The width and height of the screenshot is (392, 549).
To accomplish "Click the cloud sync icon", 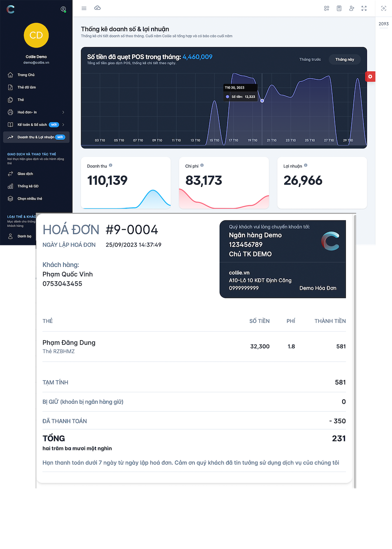I will click(x=98, y=8).
